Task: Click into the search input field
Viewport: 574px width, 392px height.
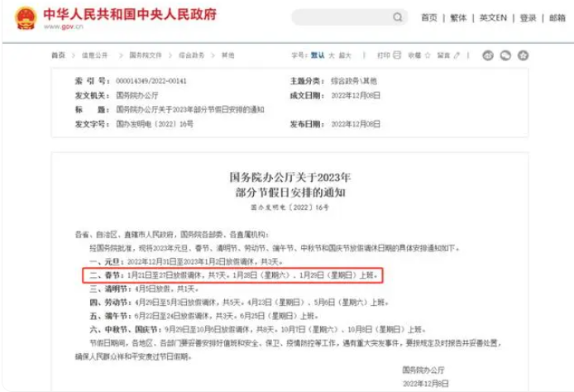Action: [x=339, y=17]
